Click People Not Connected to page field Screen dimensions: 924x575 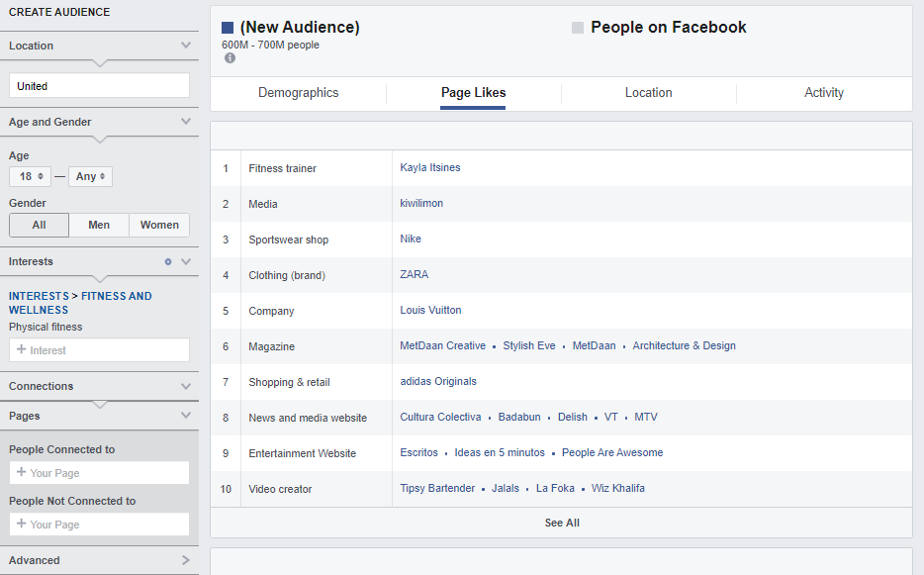pos(99,524)
